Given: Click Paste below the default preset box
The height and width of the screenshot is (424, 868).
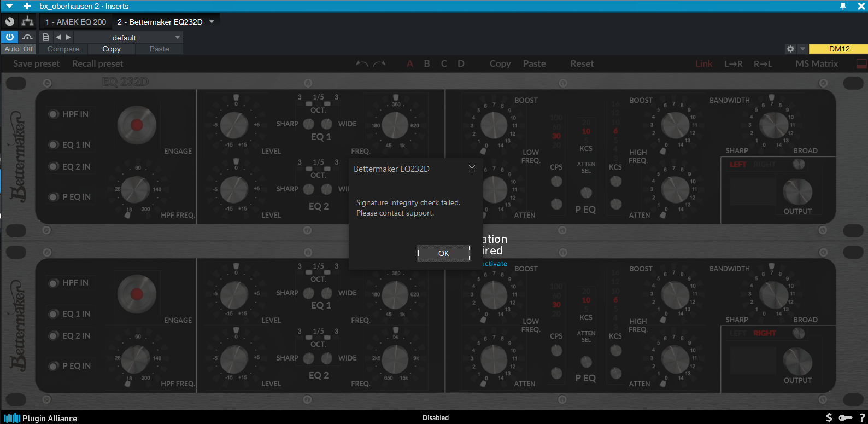Looking at the screenshot, I should tap(160, 49).
